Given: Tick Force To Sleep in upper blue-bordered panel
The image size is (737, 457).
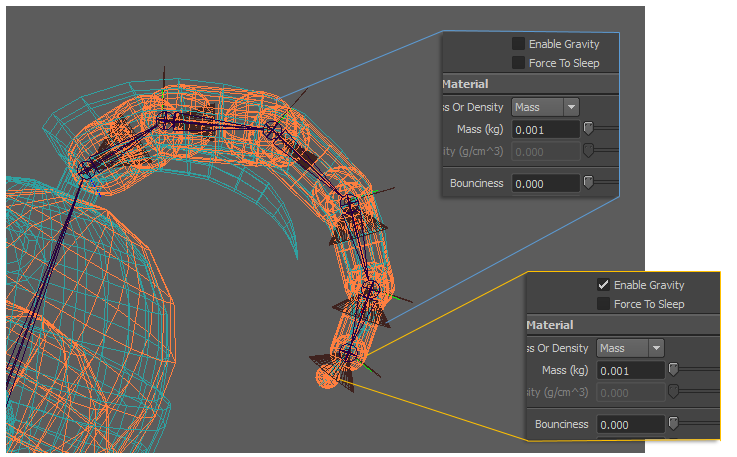Looking at the screenshot, I should pyautogui.click(x=518, y=63).
